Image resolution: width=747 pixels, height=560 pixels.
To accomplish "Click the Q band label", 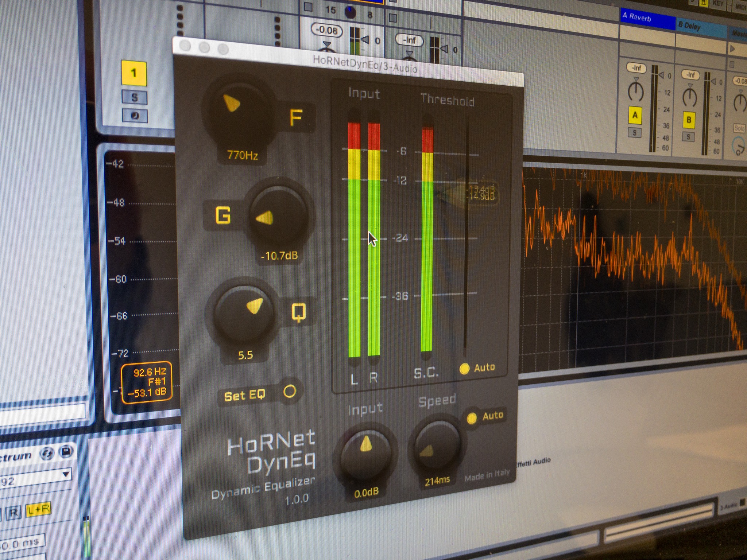I will pos(298,312).
